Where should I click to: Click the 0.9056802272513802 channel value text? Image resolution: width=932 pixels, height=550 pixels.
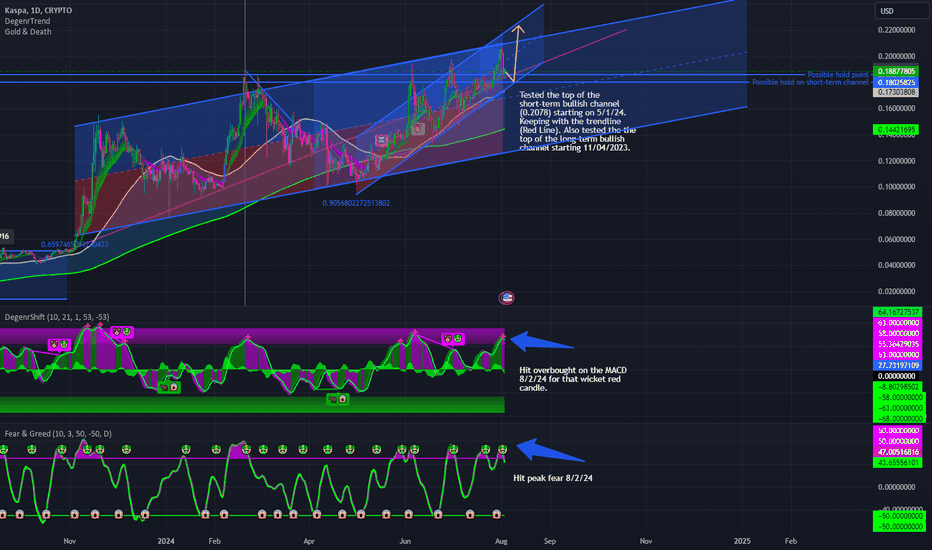pos(356,203)
